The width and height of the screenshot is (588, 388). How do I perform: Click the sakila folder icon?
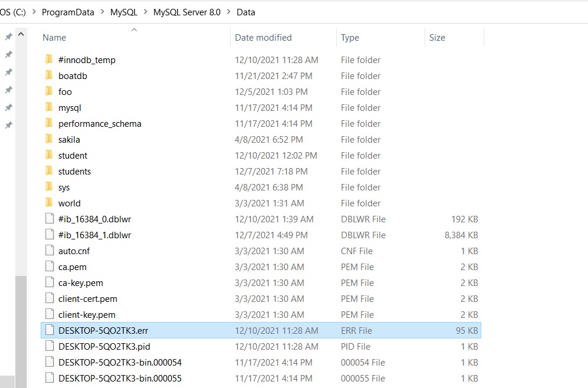pos(49,140)
